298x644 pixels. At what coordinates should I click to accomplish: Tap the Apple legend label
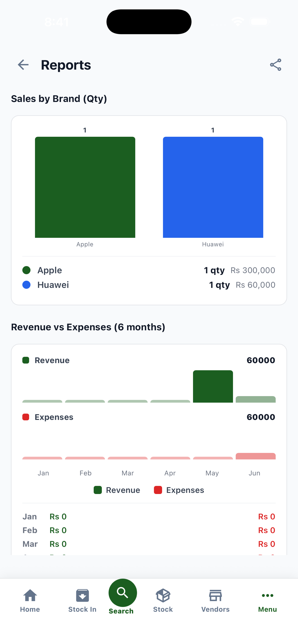pyautogui.click(x=49, y=270)
